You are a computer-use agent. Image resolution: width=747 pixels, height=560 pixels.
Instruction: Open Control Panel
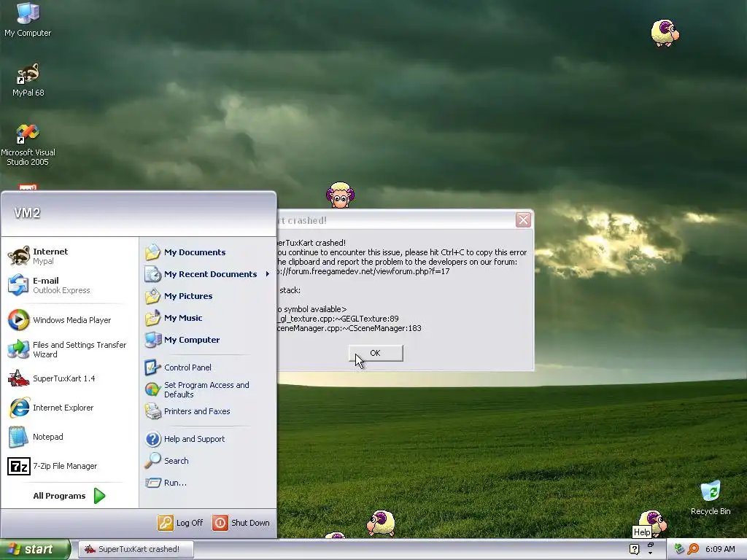point(178,367)
